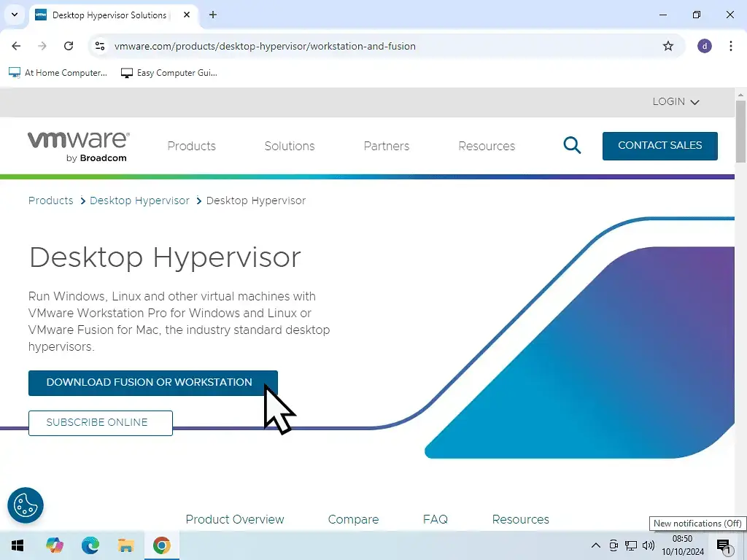Open the At Home Computer bookmark
The image size is (747, 560).
(58, 73)
